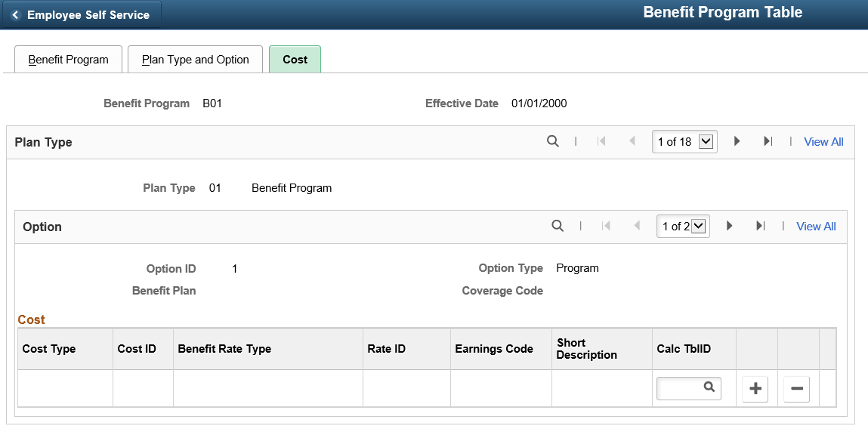The height and width of the screenshot is (432, 868).
Task: Open the '1 of 2' row dropdown
Action: pos(683,227)
